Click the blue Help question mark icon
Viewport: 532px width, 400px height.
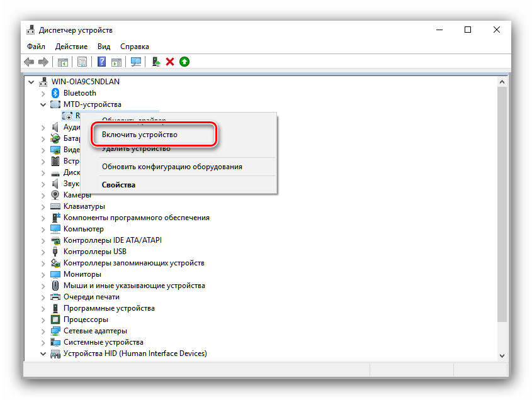(101, 62)
